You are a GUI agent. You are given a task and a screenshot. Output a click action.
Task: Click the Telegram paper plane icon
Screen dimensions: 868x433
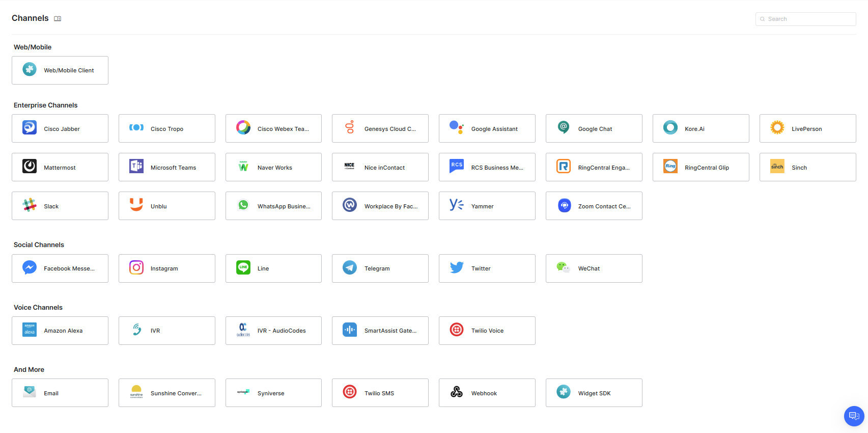pos(350,267)
